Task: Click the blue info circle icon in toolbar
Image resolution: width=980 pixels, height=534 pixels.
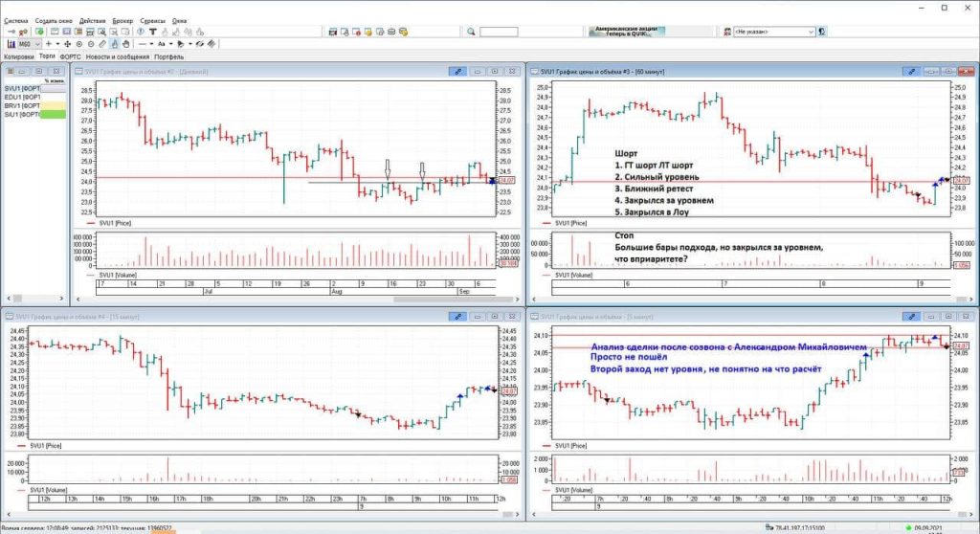Action: 141,32
